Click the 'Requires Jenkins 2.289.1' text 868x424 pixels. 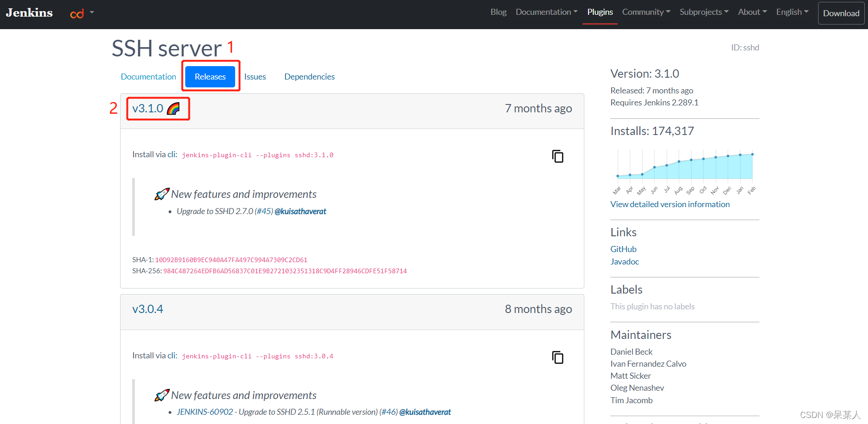(654, 103)
